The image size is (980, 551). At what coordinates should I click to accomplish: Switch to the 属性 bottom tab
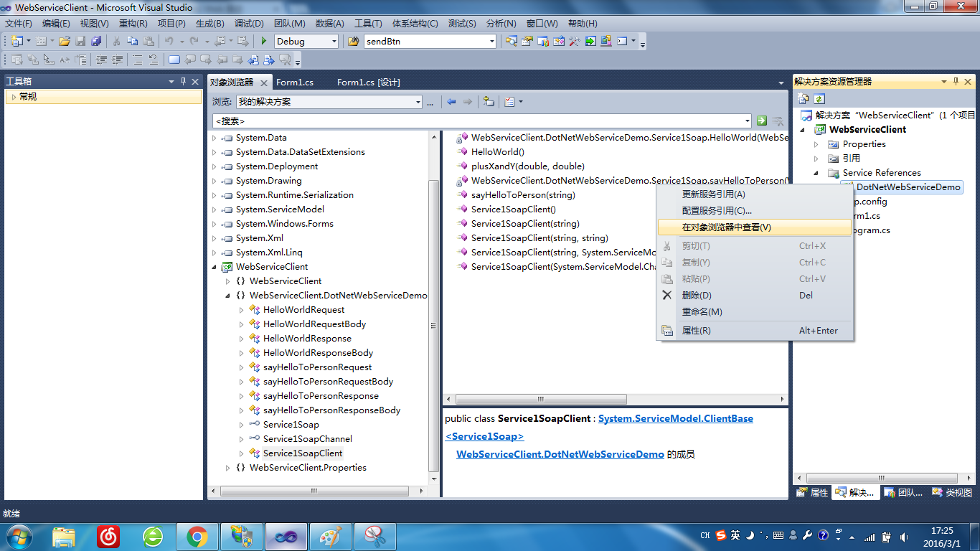[x=813, y=493]
